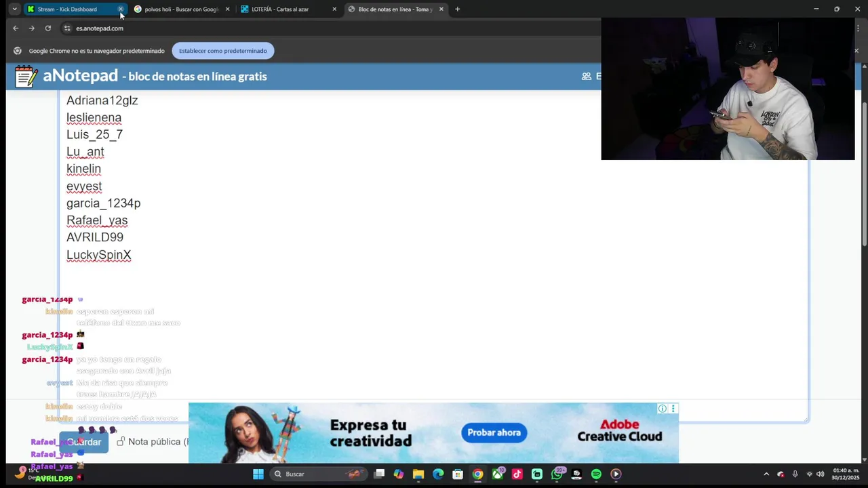The image size is (868, 488).
Task: Click the name Luis_25_7 in the note
Action: (x=94, y=135)
